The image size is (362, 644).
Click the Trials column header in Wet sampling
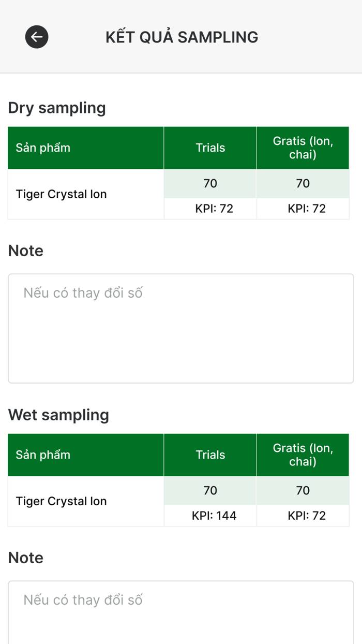pyautogui.click(x=210, y=455)
